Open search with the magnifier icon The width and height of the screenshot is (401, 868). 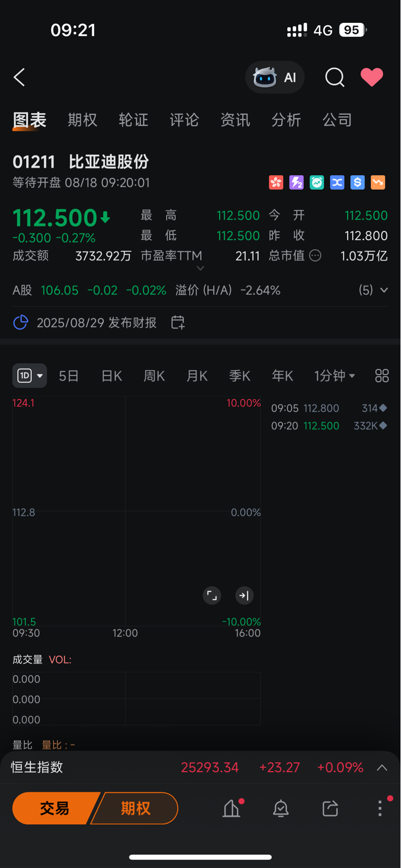click(x=335, y=77)
